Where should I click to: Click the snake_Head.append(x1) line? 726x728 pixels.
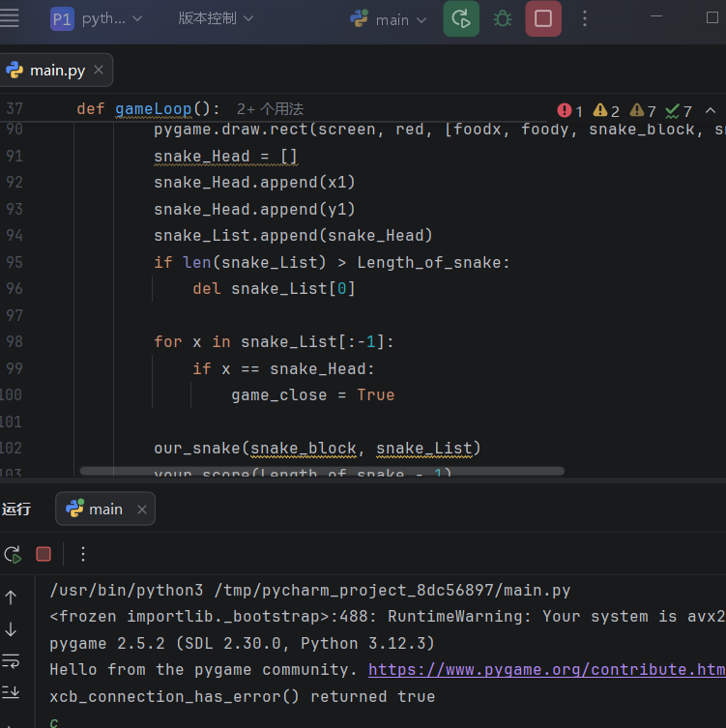[255, 182]
